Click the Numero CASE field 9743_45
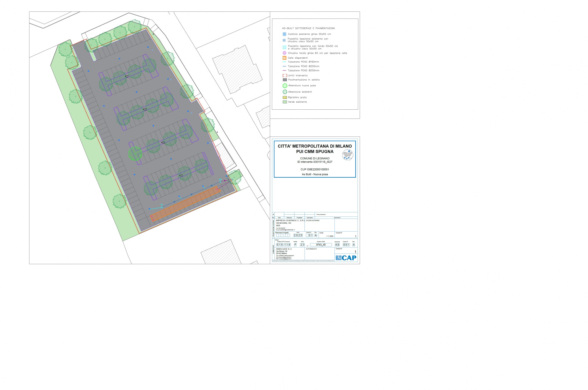The width and height of the screenshot is (588, 390). click(321, 245)
